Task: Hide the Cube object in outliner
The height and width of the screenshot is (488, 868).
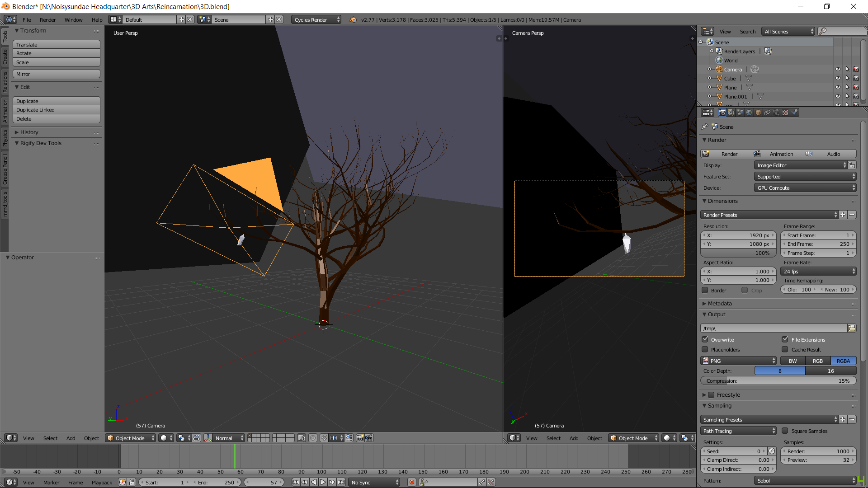Action: pos(838,78)
